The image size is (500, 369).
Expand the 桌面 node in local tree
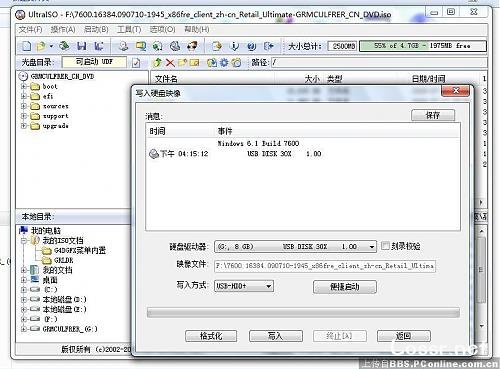[x=23, y=280]
